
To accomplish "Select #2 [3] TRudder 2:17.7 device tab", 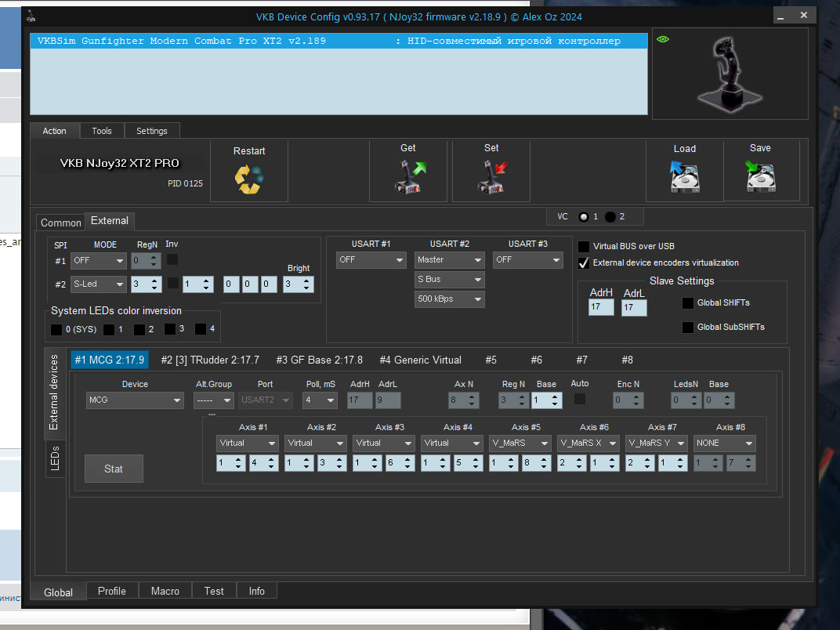I will click(210, 360).
